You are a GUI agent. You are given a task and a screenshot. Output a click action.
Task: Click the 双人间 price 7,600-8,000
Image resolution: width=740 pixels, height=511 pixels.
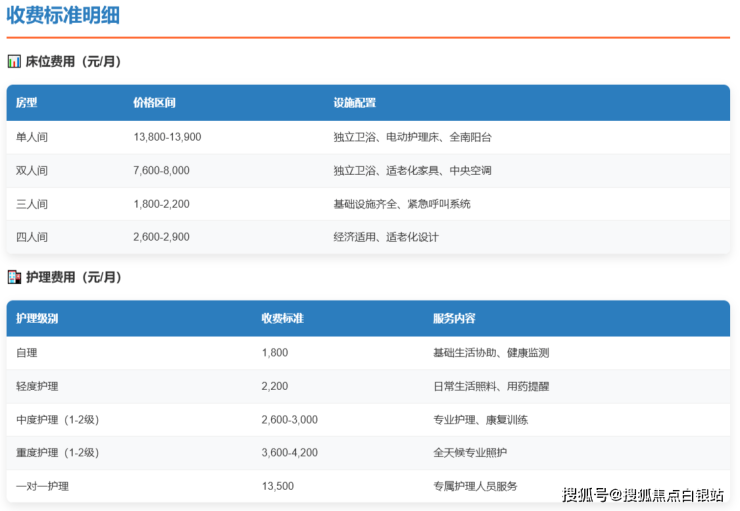tap(161, 171)
